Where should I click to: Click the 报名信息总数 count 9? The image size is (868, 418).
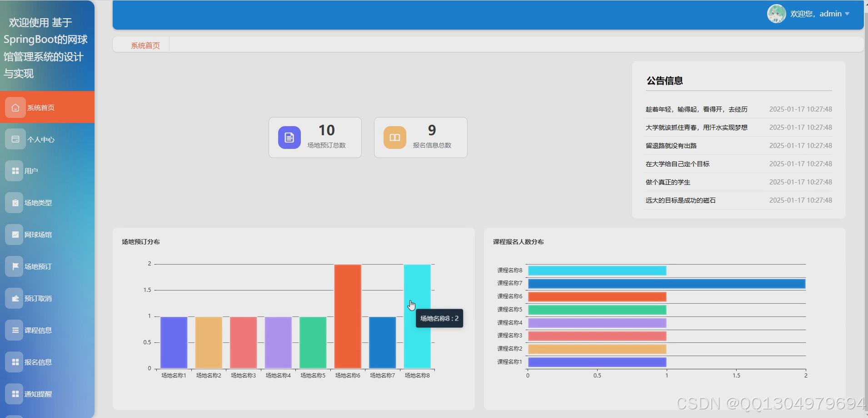coord(432,130)
